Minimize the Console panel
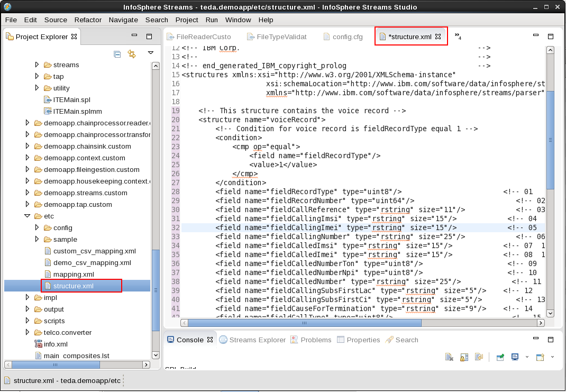566x392 pixels. (536, 339)
